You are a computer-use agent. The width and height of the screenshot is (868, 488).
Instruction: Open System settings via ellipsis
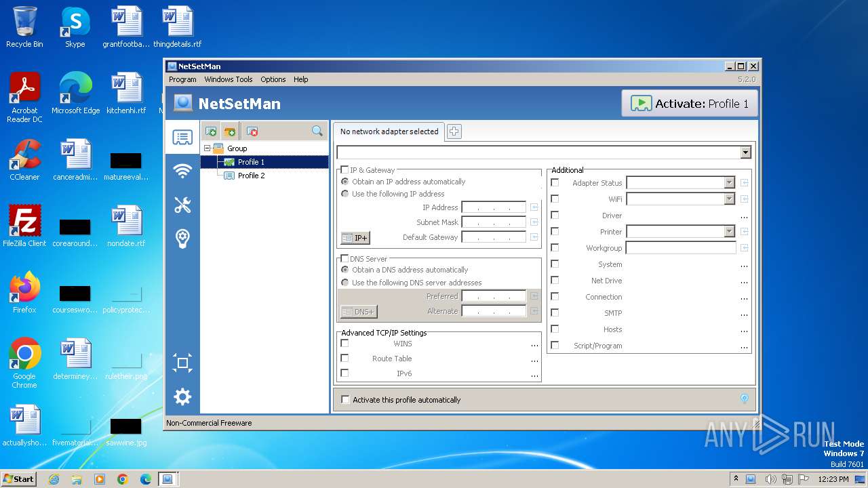(744, 266)
